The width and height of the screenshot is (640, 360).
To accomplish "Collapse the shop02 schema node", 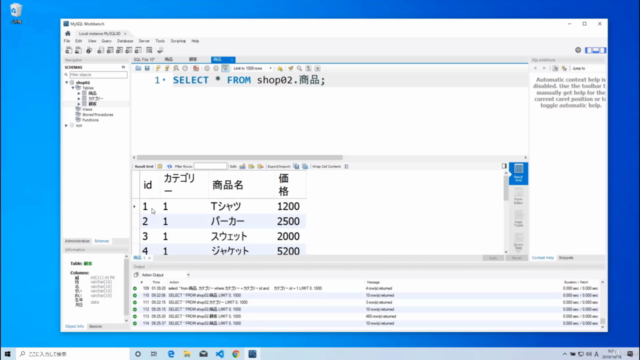I will point(67,82).
